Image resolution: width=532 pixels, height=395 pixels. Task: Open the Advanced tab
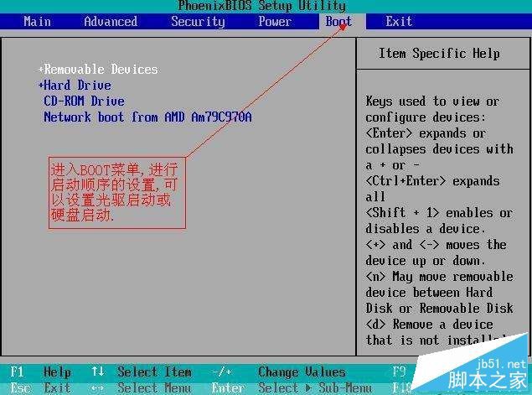110,22
